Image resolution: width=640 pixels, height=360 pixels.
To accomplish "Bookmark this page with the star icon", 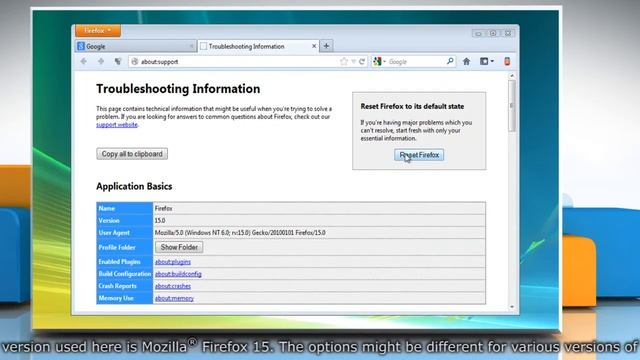I will (344, 62).
